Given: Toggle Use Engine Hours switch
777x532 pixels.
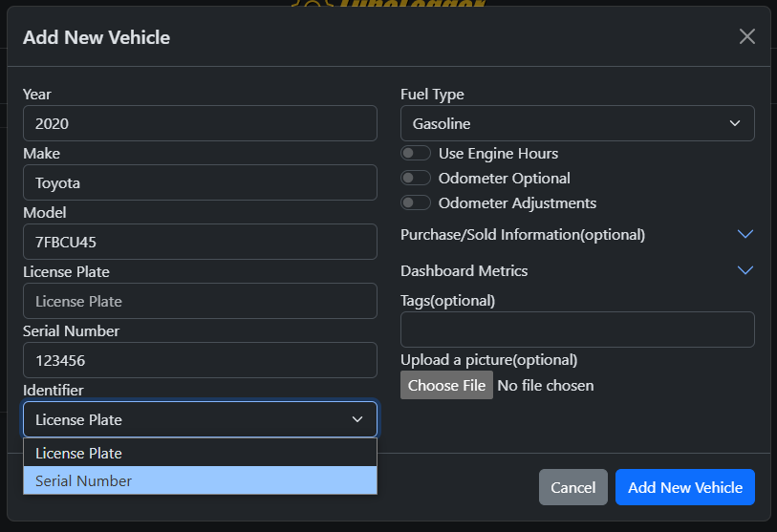Looking at the screenshot, I should 415,153.
